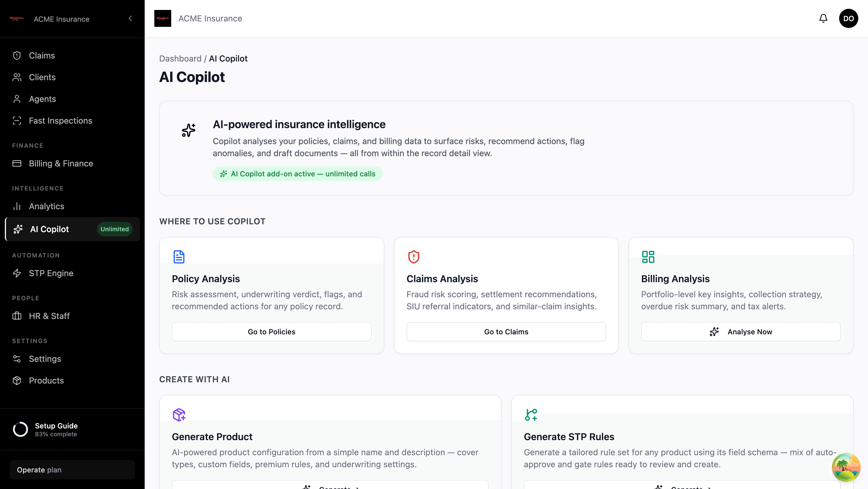Open notifications bell icon

tap(823, 18)
